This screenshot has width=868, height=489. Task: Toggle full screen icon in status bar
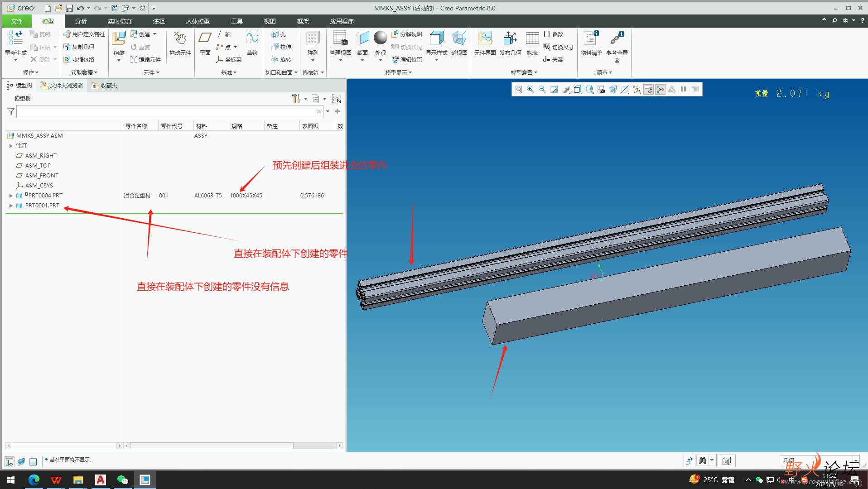(33, 461)
